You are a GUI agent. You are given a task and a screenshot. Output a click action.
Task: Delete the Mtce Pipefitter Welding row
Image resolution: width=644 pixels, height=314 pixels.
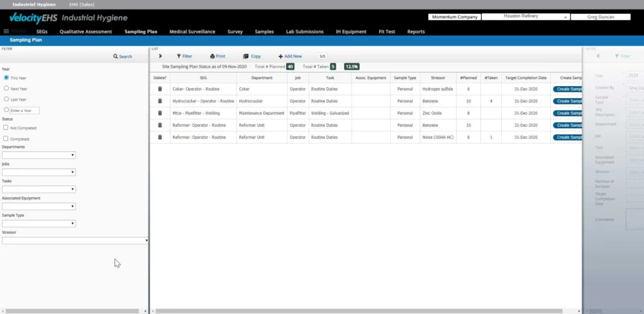(160, 113)
